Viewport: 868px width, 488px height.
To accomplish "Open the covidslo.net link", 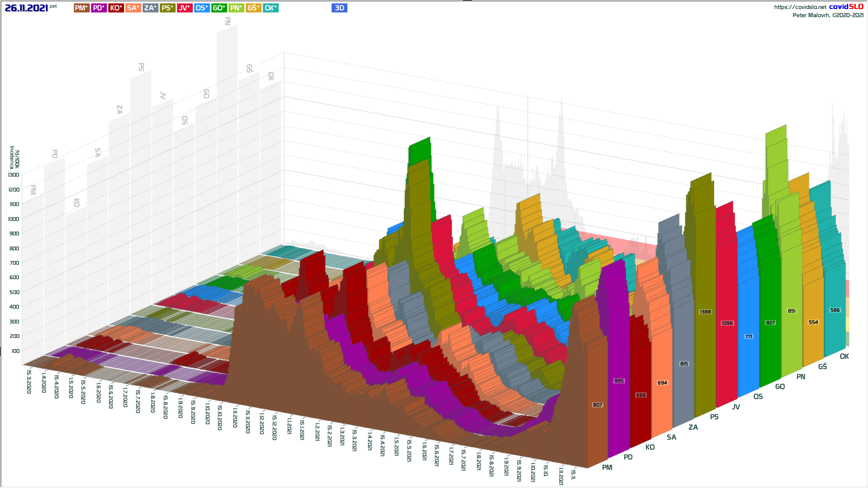I will pyautogui.click(x=800, y=7).
